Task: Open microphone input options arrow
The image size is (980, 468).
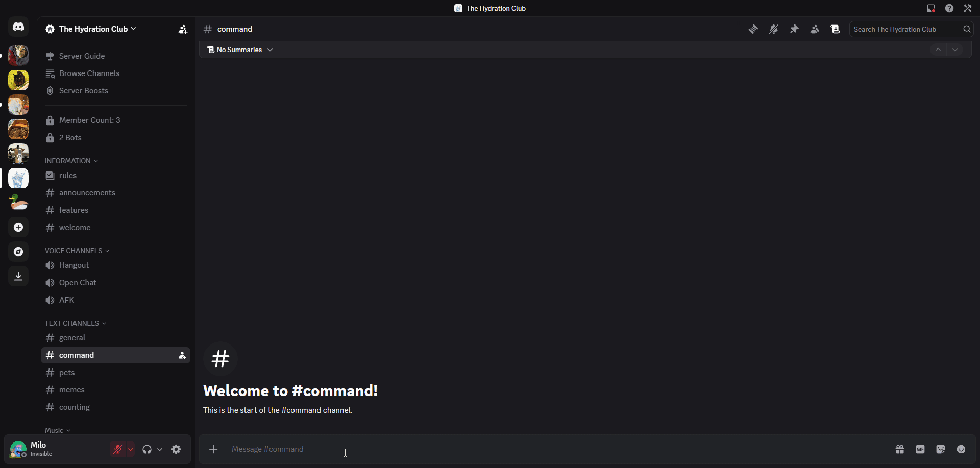Action: [131, 449]
